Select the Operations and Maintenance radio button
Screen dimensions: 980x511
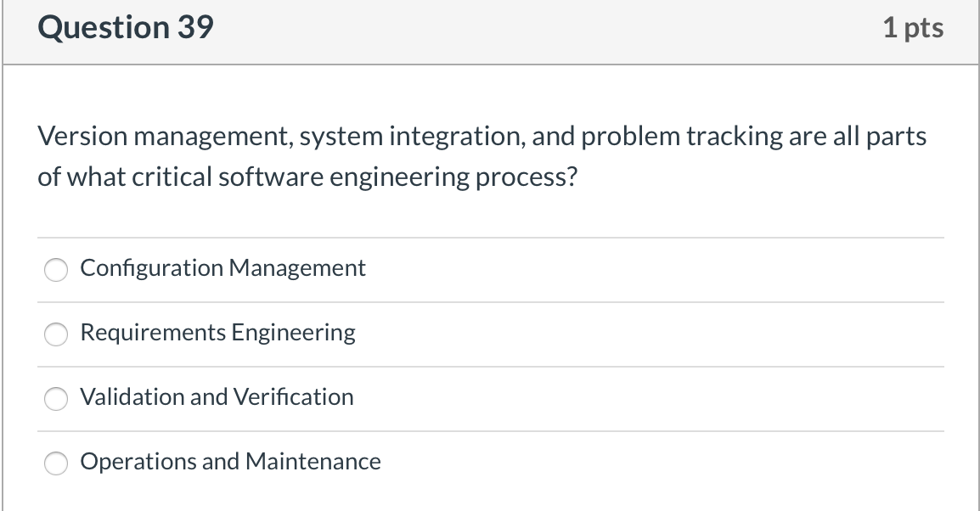55,463
